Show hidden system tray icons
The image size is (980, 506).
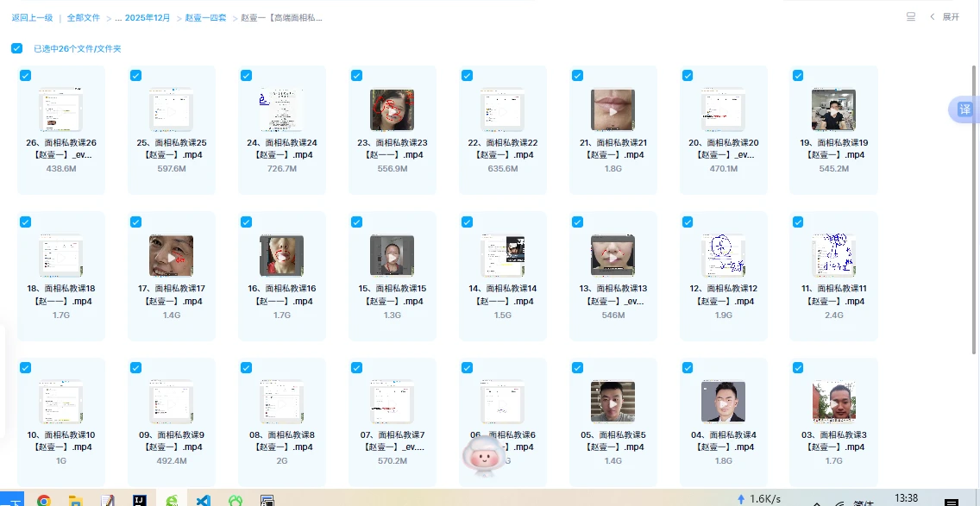[816, 501]
